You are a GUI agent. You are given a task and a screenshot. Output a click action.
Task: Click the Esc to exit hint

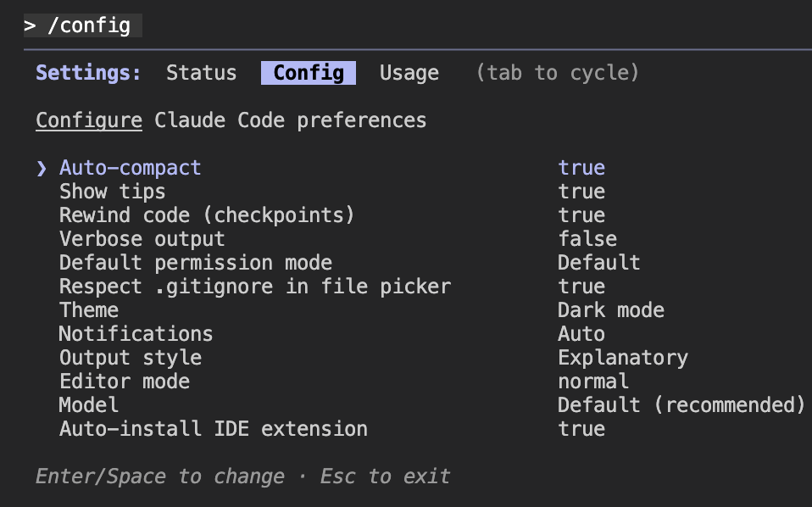click(x=385, y=476)
